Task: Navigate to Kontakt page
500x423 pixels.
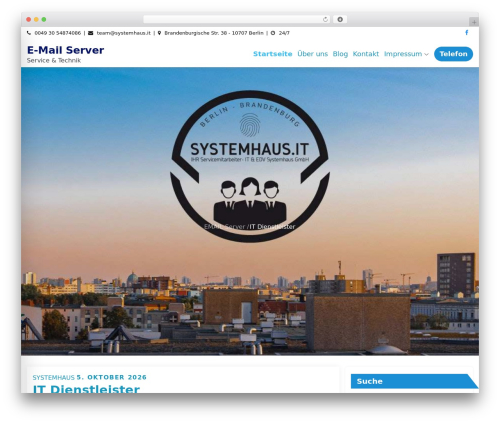Action: (366, 54)
